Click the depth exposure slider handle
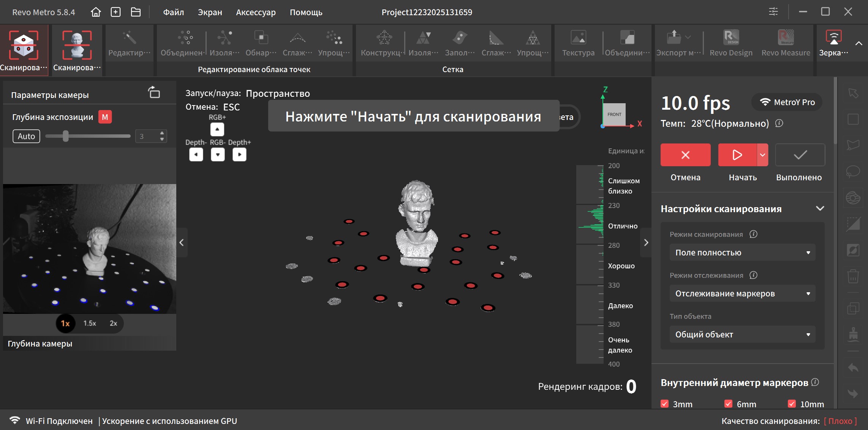 [x=66, y=136]
